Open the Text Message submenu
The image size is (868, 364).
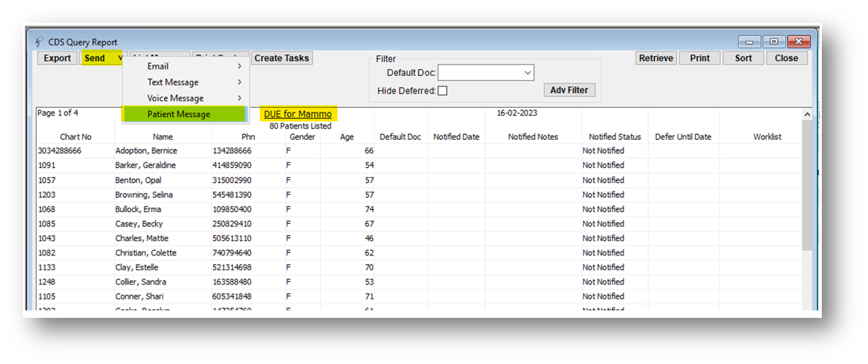(x=185, y=82)
